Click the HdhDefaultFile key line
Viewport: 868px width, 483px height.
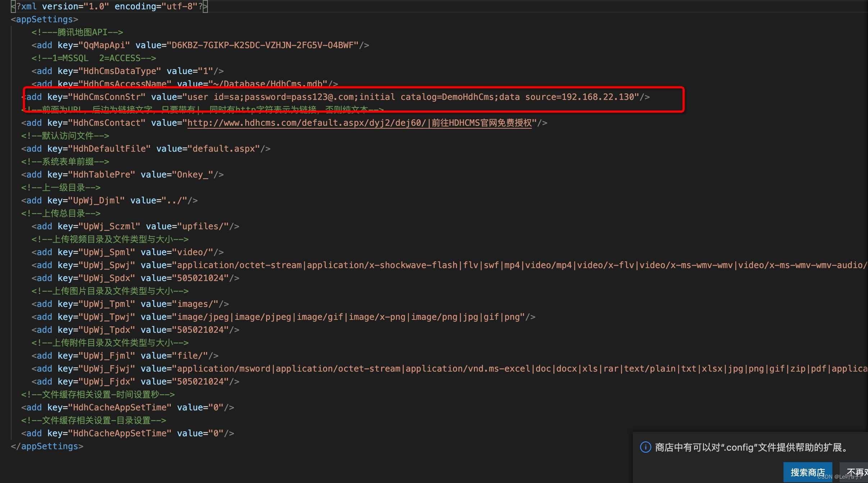(x=146, y=149)
